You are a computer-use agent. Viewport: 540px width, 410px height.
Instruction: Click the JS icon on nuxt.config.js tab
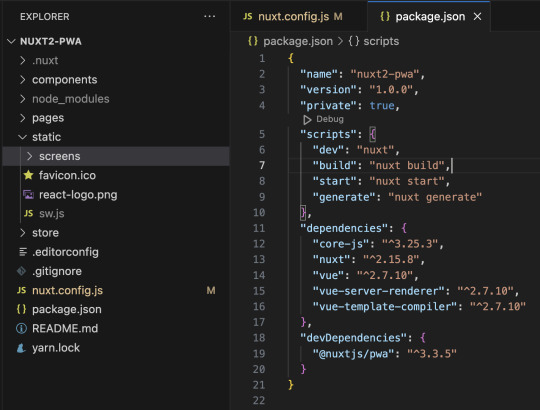click(248, 16)
